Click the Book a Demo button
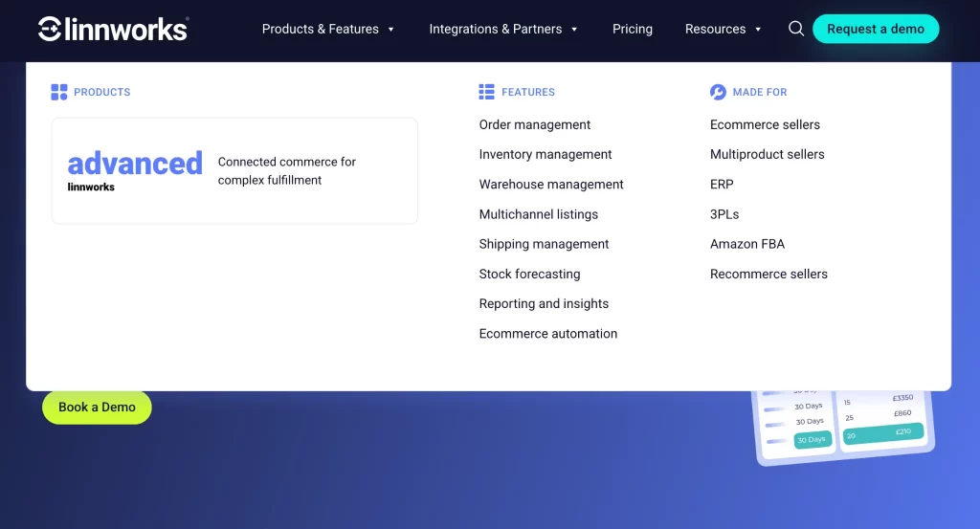Screen dimensions: 980x529 (x=97, y=408)
